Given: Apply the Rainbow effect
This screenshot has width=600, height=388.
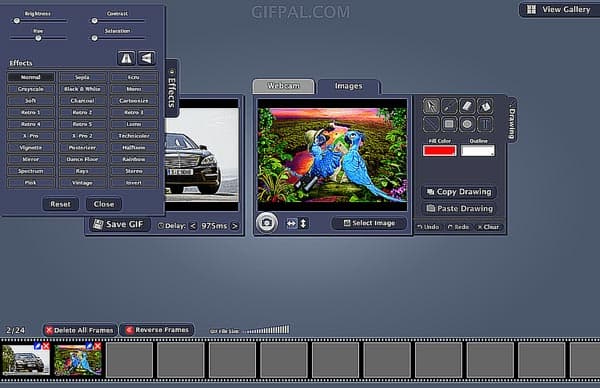Looking at the screenshot, I should coord(134,159).
